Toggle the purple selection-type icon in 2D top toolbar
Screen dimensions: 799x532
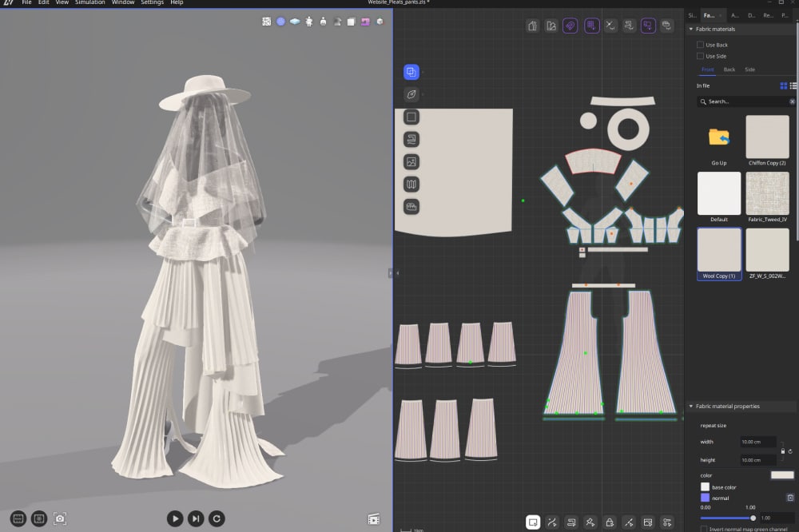point(648,26)
